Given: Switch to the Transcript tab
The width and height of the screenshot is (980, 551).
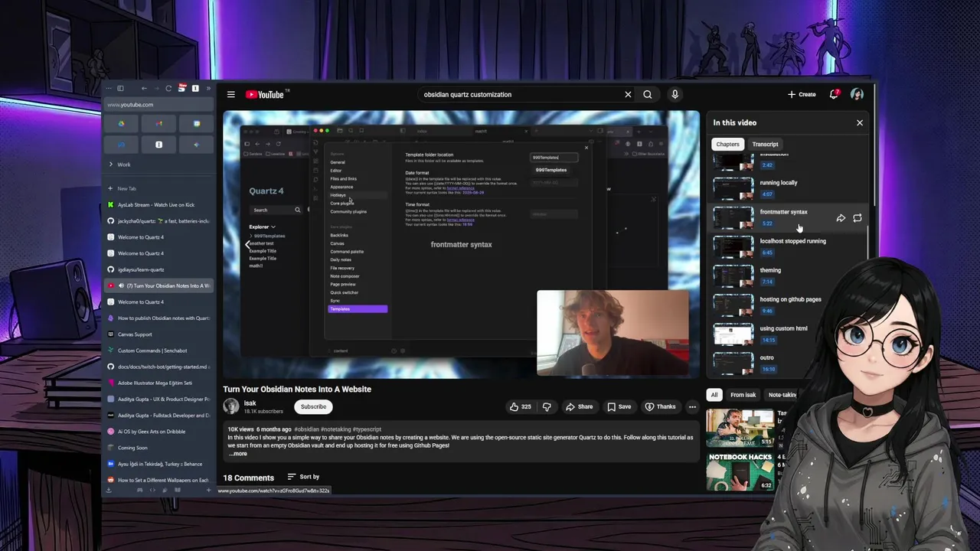Looking at the screenshot, I should coord(765,144).
